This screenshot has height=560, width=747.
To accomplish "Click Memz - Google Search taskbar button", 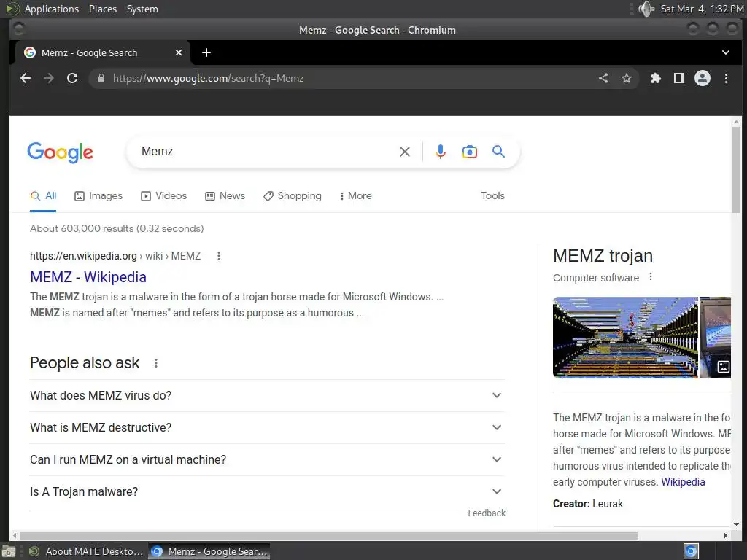I will click(x=209, y=551).
